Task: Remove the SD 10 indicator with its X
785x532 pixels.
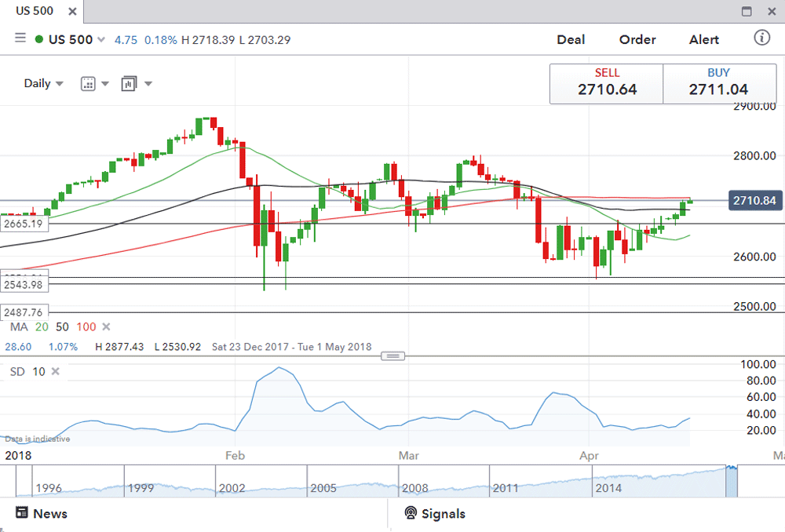Action: pyautogui.click(x=55, y=371)
